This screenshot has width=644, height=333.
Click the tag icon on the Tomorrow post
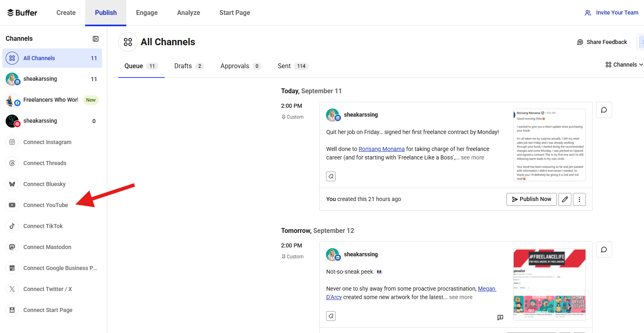(331, 316)
